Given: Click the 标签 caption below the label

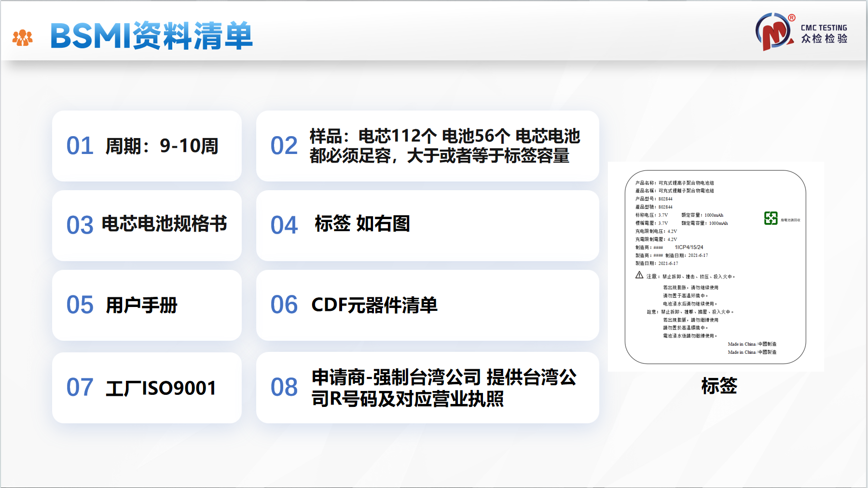Looking at the screenshot, I should click(x=719, y=386).
